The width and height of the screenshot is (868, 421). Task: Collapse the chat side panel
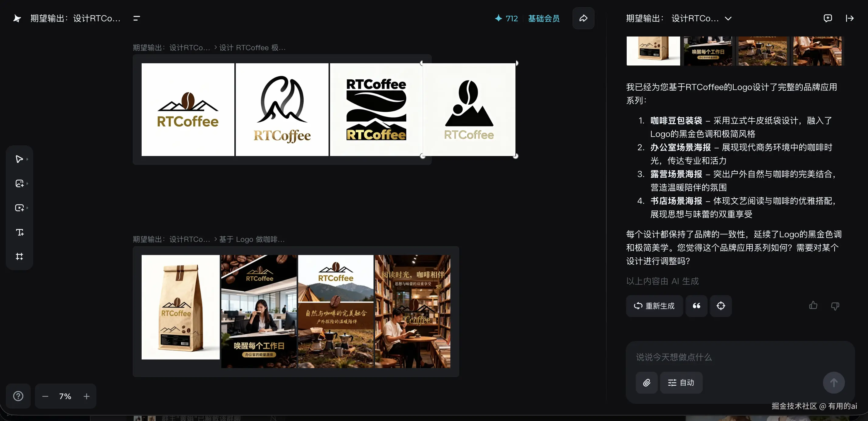(849, 18)
